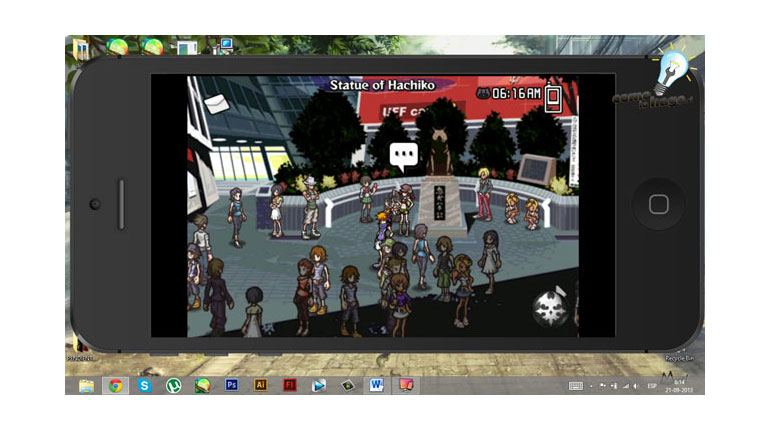Click the Statue of Hachiko location title
The width and height of the screenshot is (770, 430).
point(382,85)
